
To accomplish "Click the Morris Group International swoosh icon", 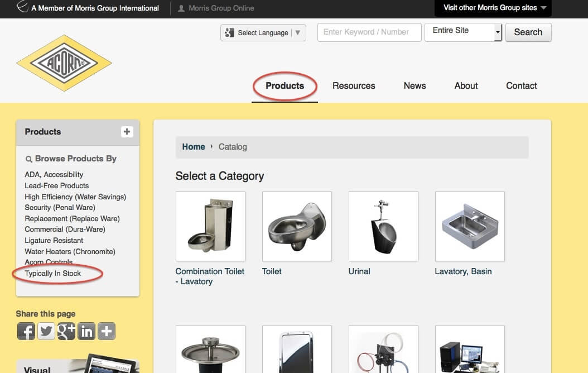I will click(22, 7).
